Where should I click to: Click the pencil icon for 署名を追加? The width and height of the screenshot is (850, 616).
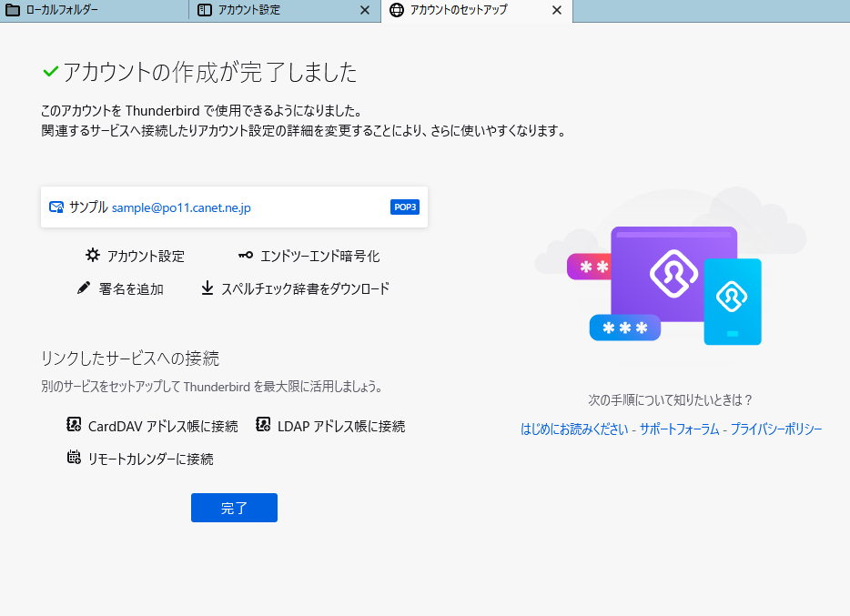84,288
